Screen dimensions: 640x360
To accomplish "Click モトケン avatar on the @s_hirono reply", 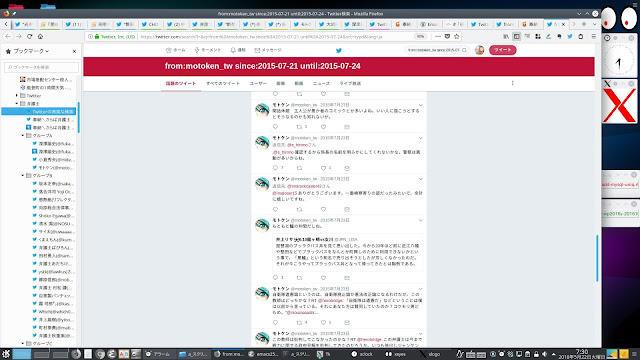I will [262, 143].
